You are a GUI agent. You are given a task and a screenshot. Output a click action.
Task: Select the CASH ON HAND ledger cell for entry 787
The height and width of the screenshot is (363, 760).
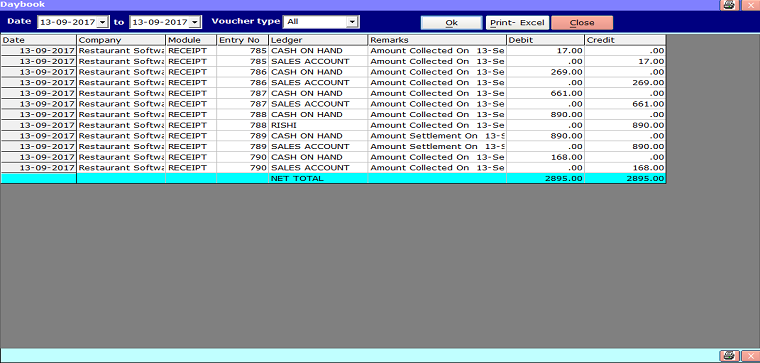click(318, 93)
